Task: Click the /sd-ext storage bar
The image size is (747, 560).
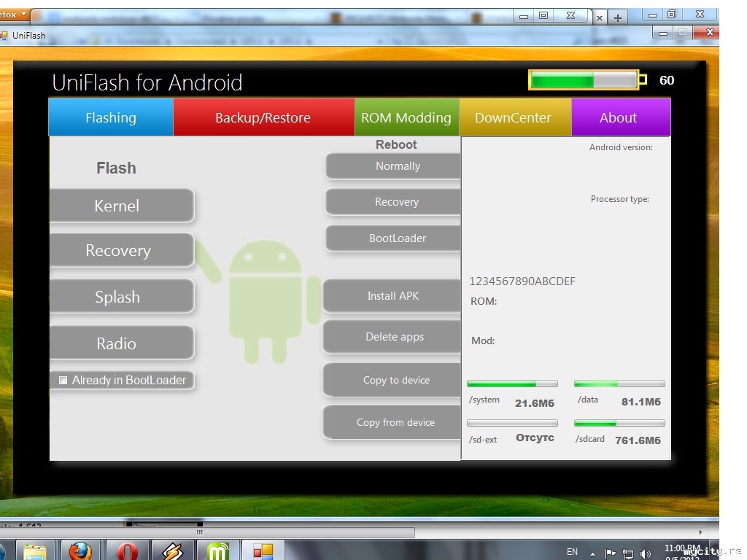Action: coord(512,423)
